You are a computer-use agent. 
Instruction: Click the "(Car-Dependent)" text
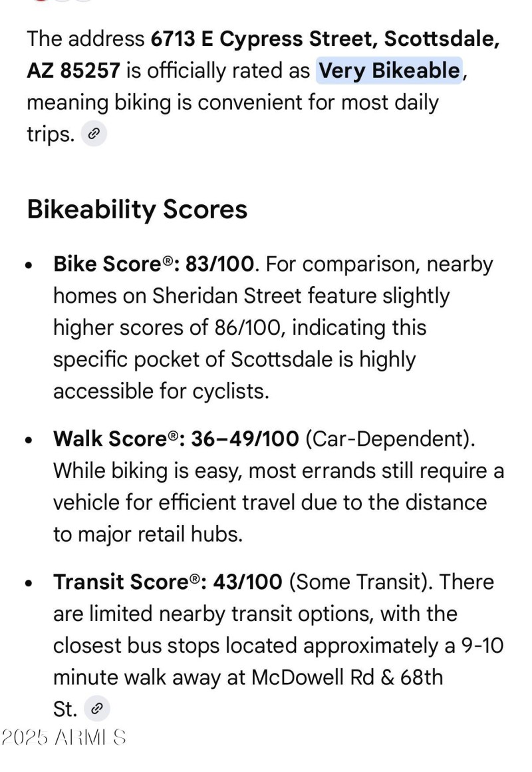pyautogui.click(x=391, y=439)
